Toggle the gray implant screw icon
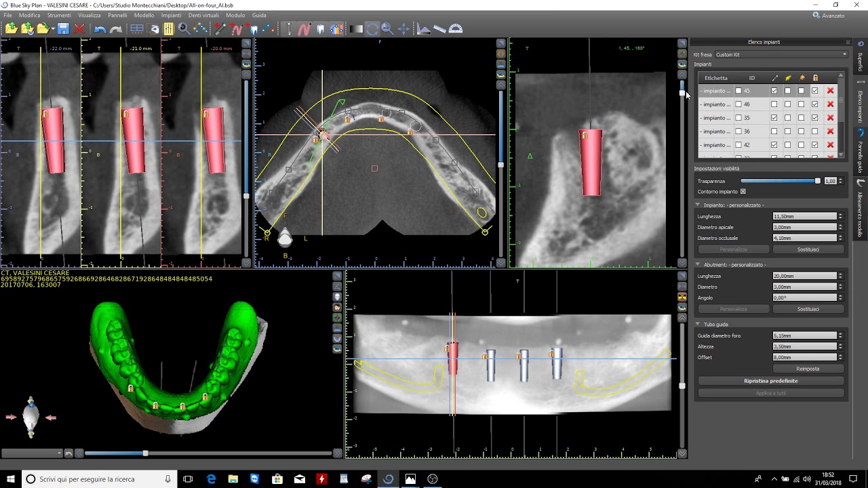Screen dimensions: 868x488 (289, 29)
